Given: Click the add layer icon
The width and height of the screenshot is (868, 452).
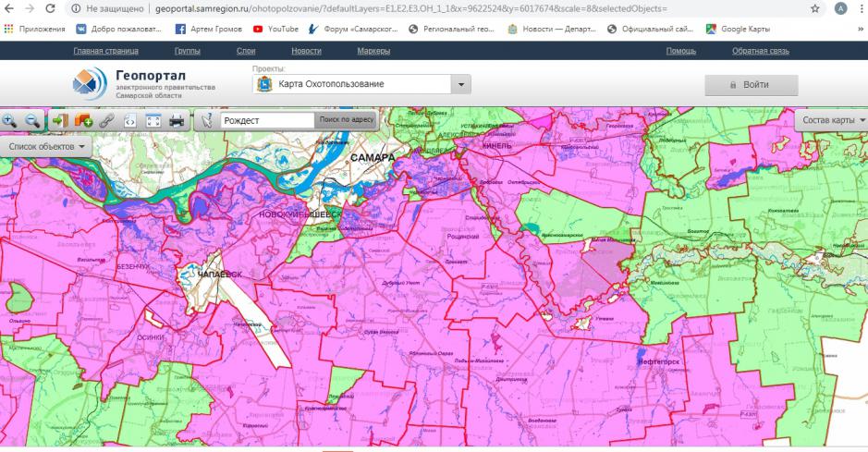Looking at the screenshot, I should (84, 120).
